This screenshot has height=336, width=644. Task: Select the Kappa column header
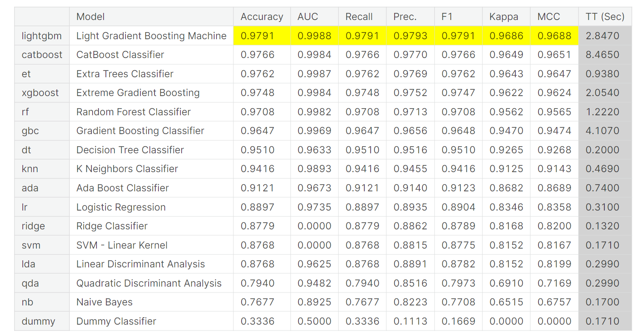(x=504, y=17)
